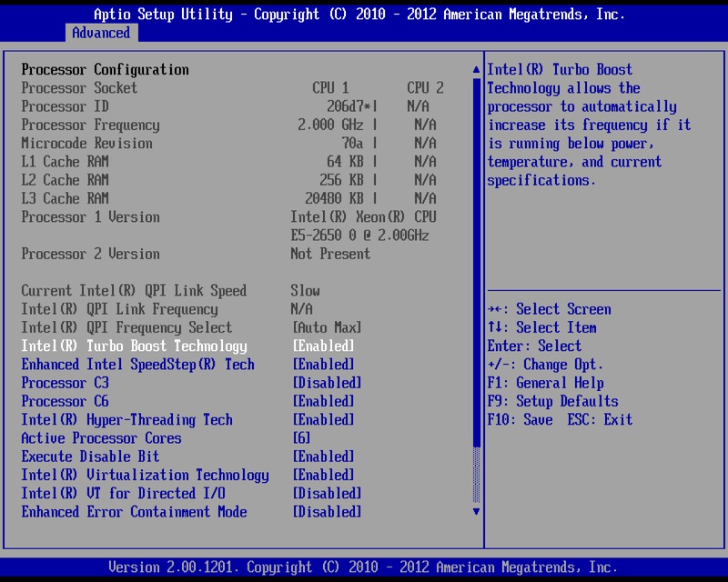
Task: Select Intel(R) VT for Directed I/O
Action: pyautogui.click(x=123, y=494)
